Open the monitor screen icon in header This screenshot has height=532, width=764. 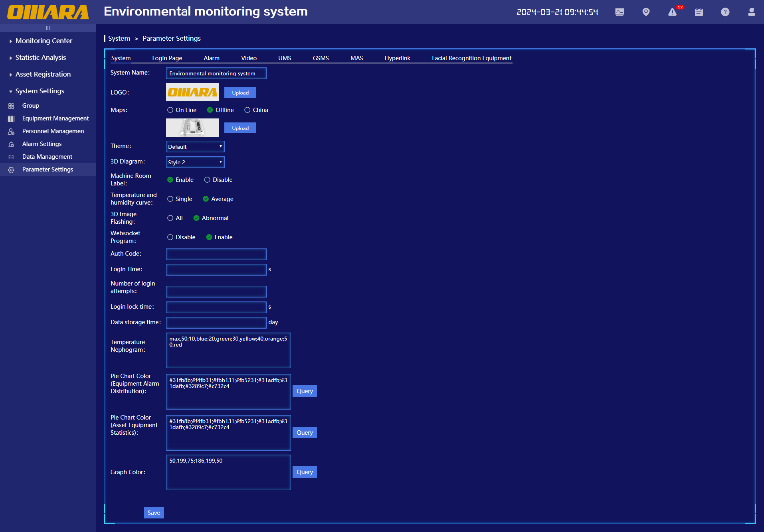[x=620, y=12]
